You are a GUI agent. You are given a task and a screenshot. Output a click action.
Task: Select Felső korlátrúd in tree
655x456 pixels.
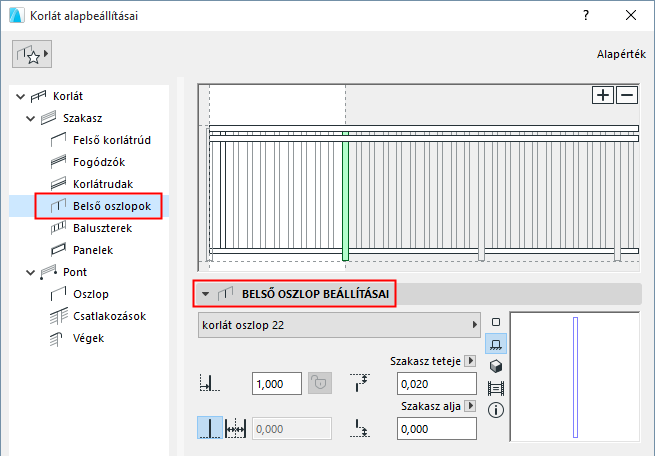pos(112,140)
